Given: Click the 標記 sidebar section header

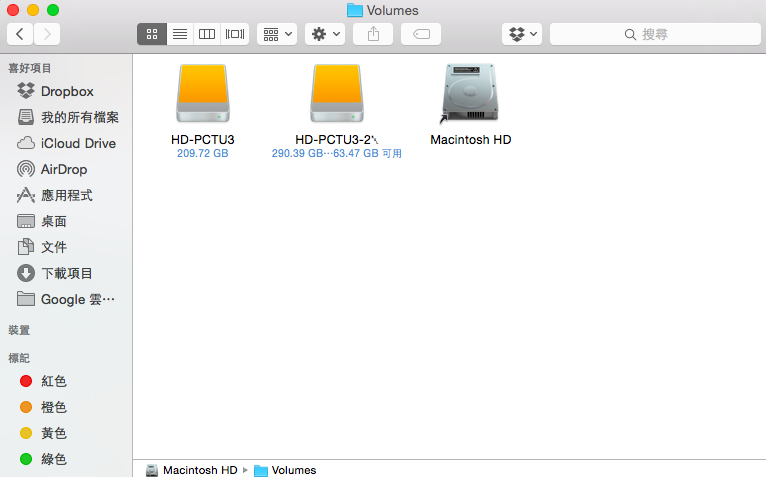Looking at the screenshot, I should click(x=19, y=358).
